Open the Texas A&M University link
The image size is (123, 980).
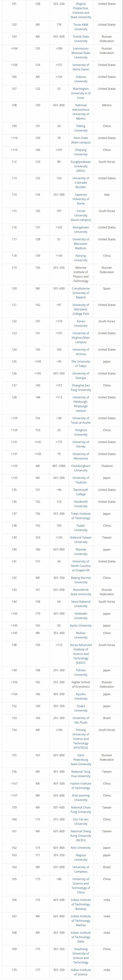(x=81, y=27)
